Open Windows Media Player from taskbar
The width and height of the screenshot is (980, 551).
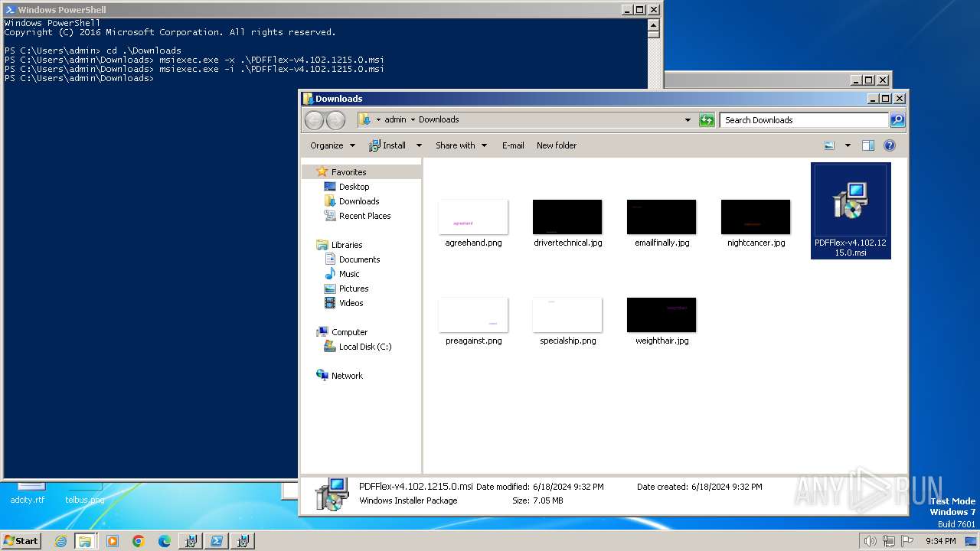(x=113, y=541)
